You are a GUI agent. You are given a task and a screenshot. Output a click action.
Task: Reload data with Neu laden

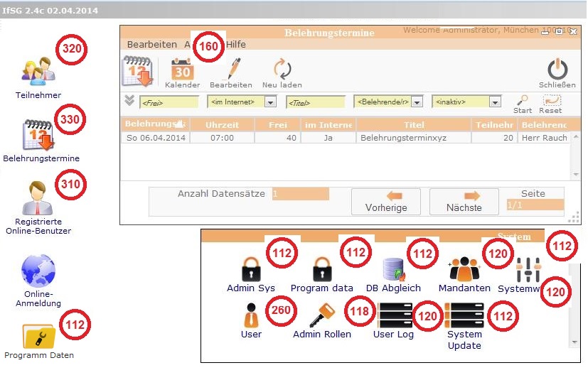(x=282, y=72)
